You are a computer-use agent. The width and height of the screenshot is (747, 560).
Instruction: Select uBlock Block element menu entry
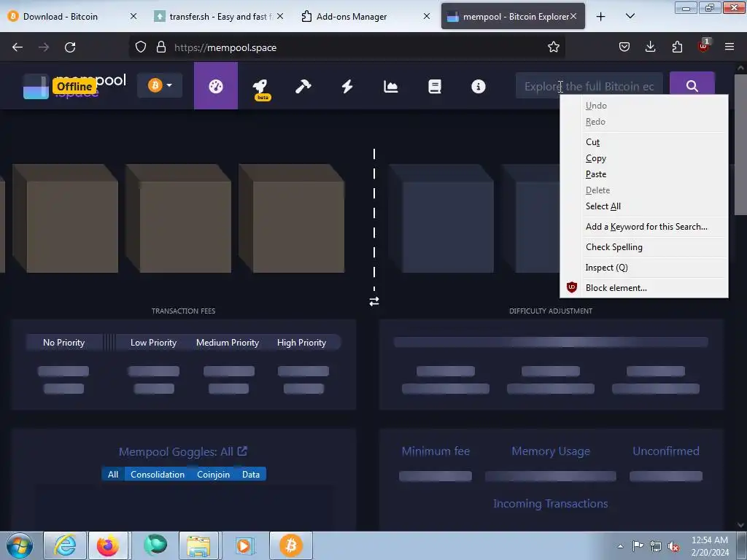pyautogui.click(x=644, y=287)
